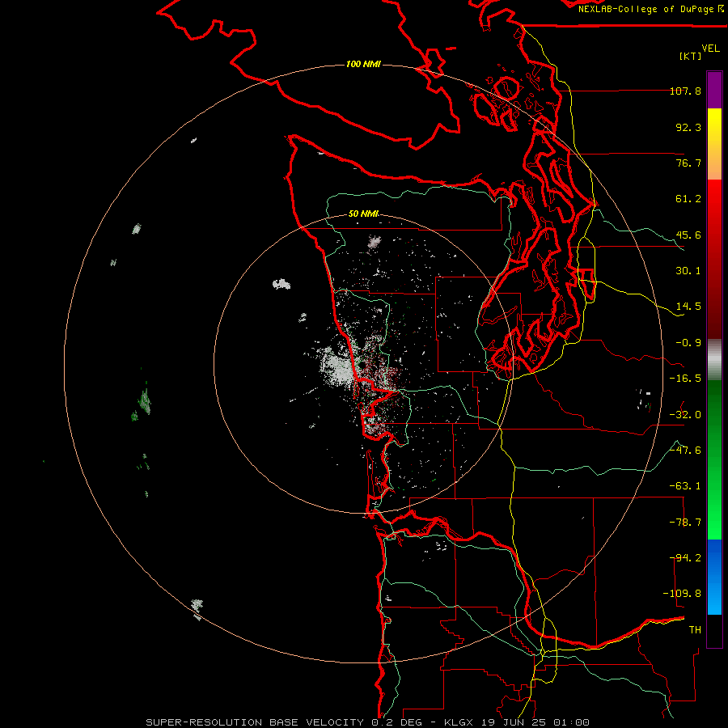The height and width of the screenshot is (728, 728).
Task: Select the -78.7 legend value
Action: click(x=685, y=523)
